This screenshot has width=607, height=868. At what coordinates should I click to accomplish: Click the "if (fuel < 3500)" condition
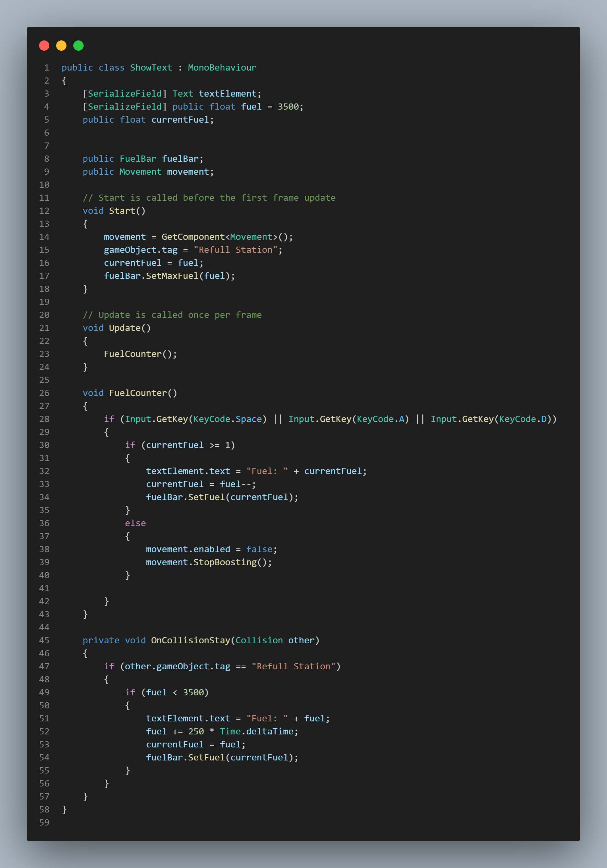click(167, 693)
